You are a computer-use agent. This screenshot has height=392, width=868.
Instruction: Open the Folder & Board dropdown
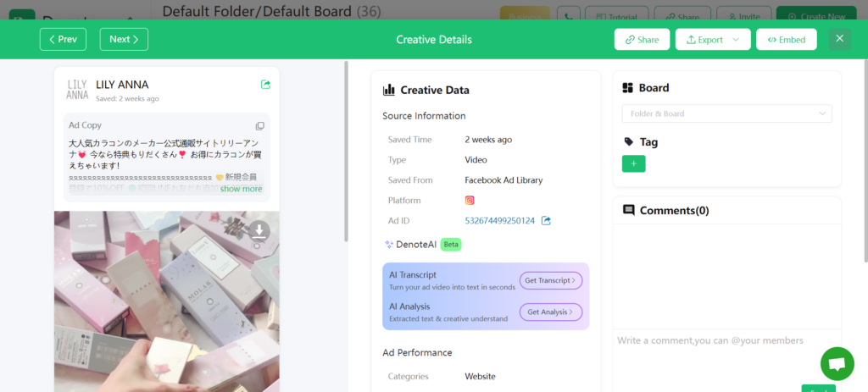click(726, 113)
